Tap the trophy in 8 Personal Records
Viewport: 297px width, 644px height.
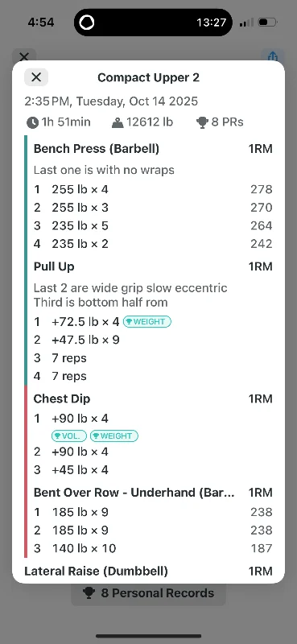(89, 593)
